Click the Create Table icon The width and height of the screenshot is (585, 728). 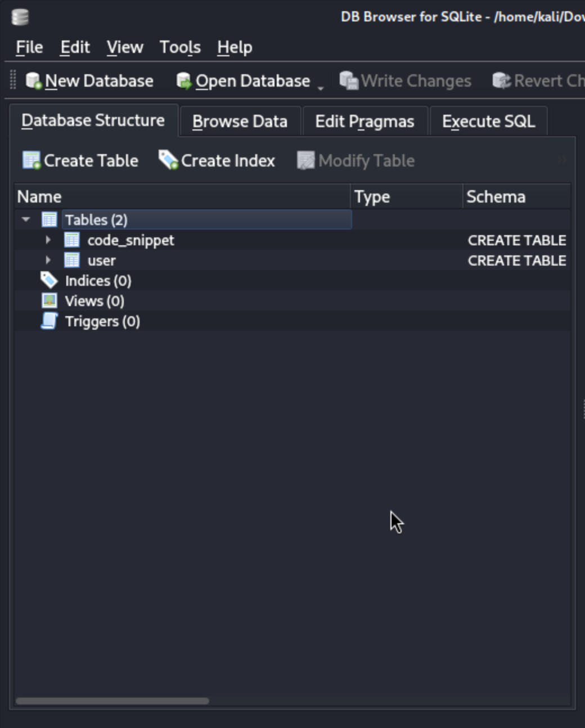point(31,161)
